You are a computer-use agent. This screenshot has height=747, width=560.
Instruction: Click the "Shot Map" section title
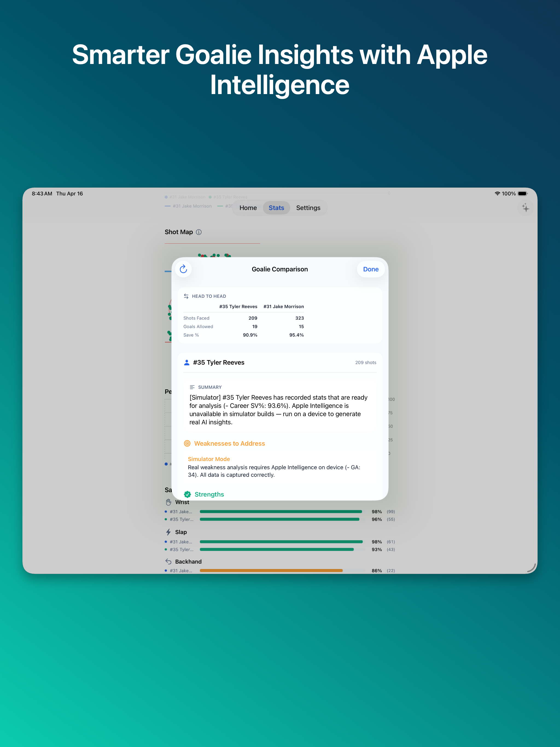[179, 232]
